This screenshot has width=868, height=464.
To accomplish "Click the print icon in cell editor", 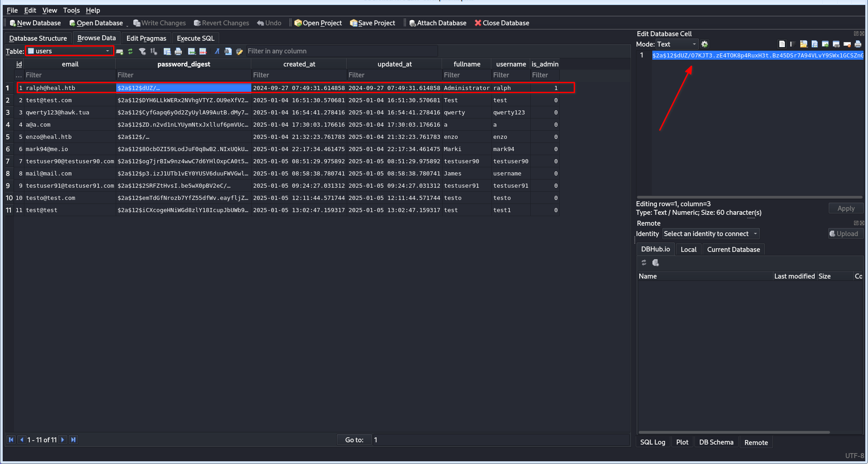I will pos(858,44).
